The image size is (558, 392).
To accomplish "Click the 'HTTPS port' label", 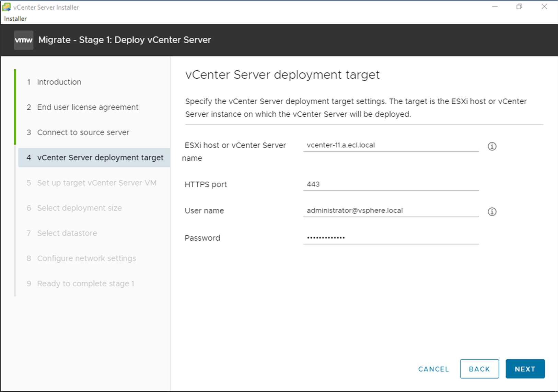I will [206, 185].
